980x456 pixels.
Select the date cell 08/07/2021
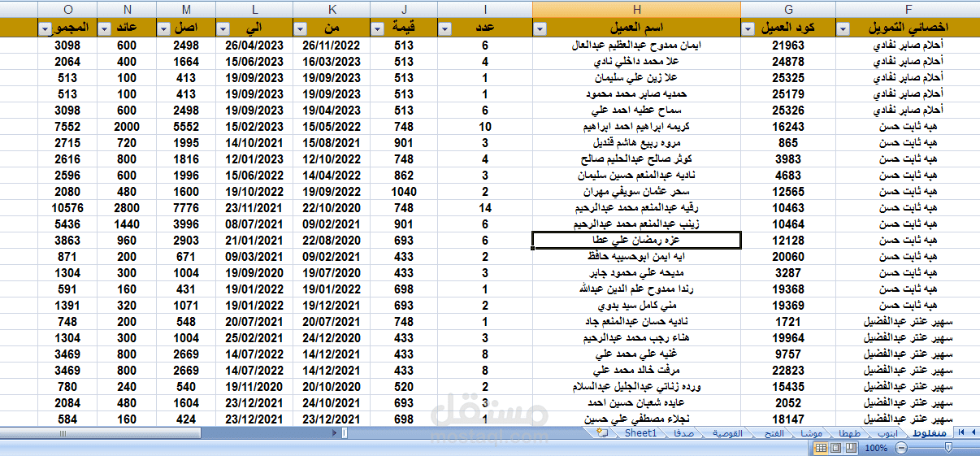point(255,224)
